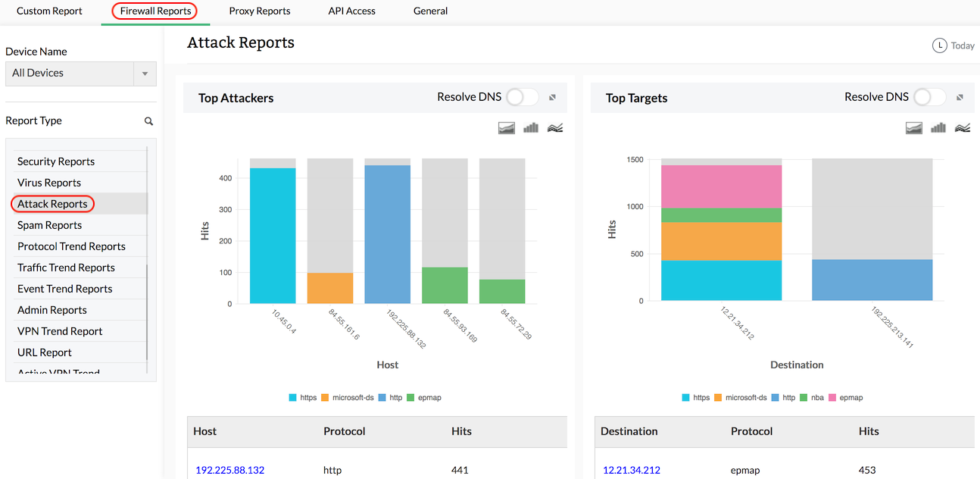
Task: Switch Top Targets to bar chart view
Action: pos(938,127)
